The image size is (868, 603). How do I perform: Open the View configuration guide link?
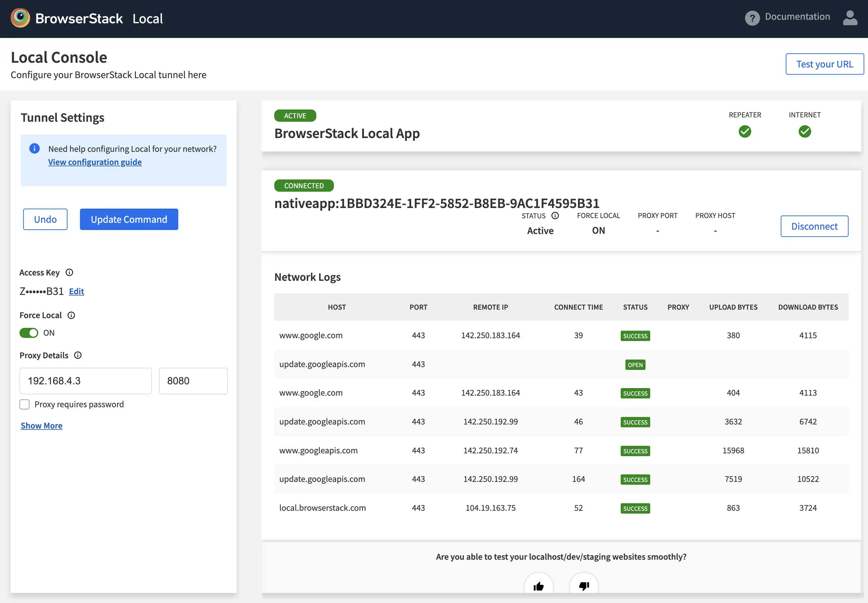click(95, 162)
